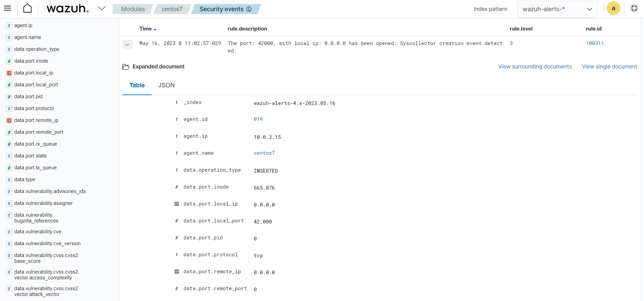
Task: Click the event timestamp May 16, 2023
Action: pos(180,43)
